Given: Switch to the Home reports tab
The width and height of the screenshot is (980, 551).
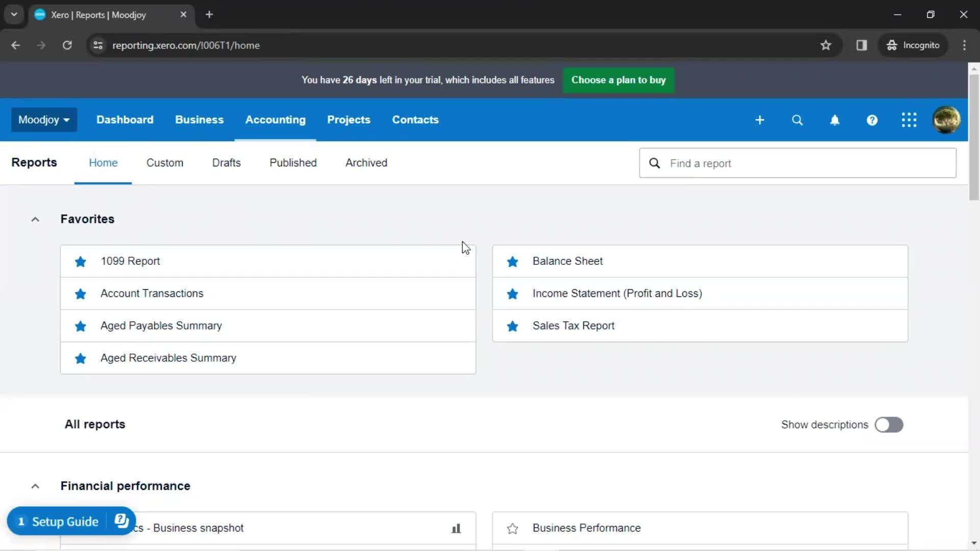Looking at the screenshot, I should point(103,163).
